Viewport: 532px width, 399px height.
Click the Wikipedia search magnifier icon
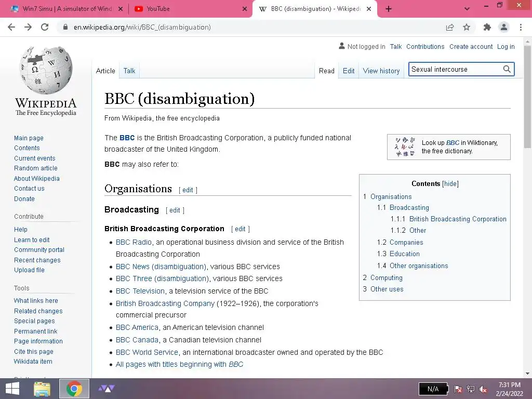[507, 69]
